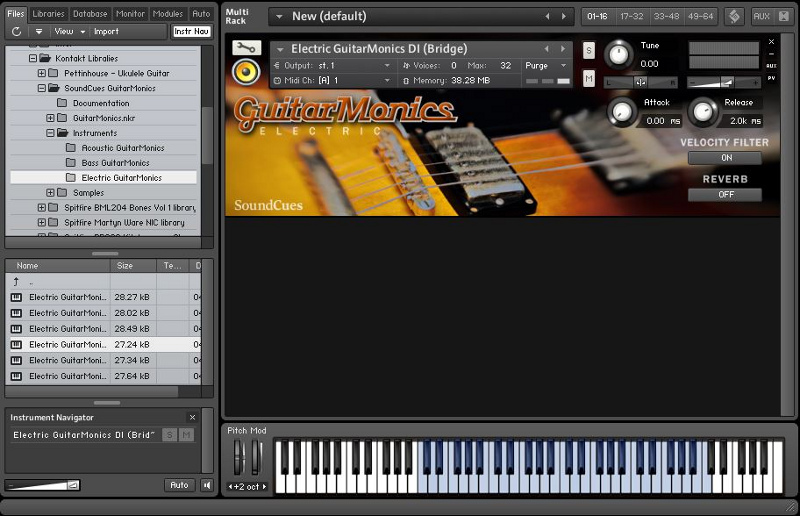Switch to the Auto tab
800x516 pixels.
[x=201, y=14]
